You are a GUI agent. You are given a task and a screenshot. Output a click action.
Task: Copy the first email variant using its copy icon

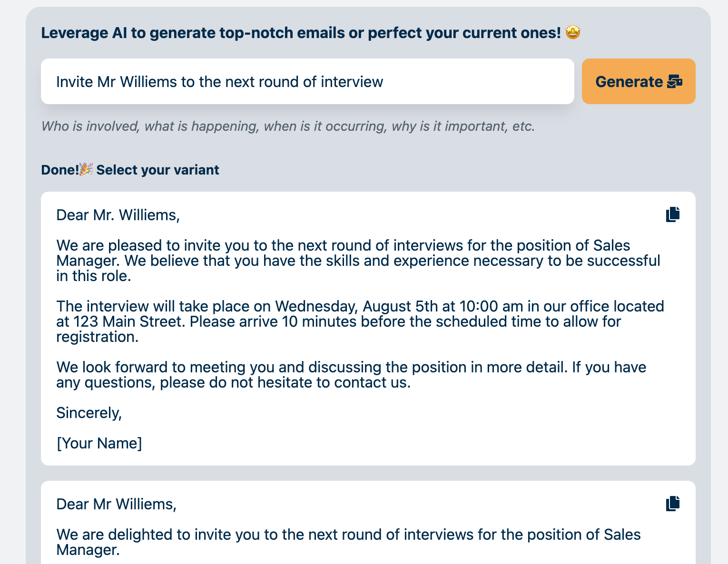click(x=673, y=214)
